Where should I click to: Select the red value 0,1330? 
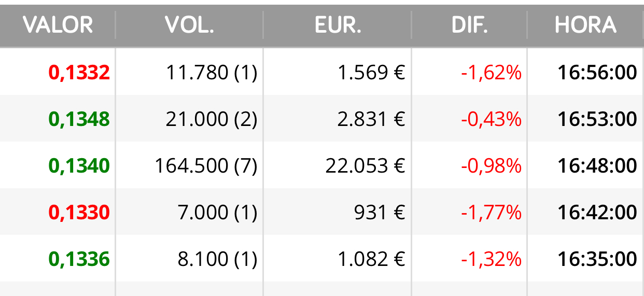click(79, 213)
